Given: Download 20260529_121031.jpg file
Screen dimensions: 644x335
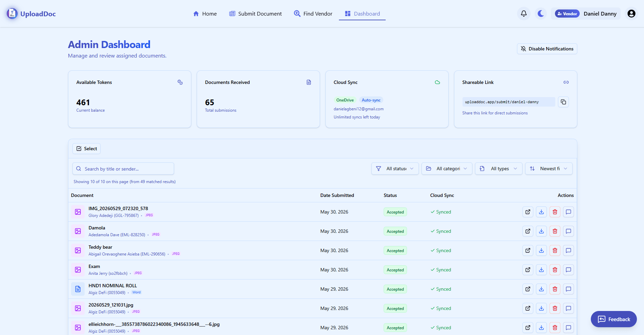Looking at the screenshot, I should pos(541,308).
